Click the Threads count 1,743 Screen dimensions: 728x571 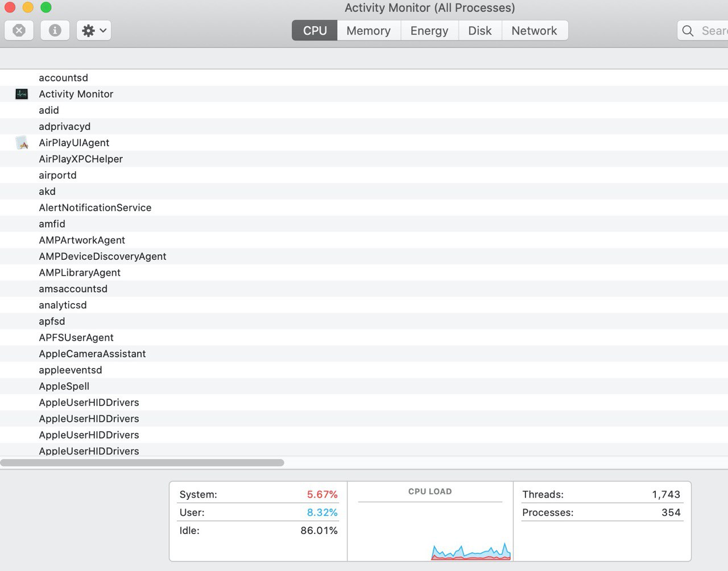[x=666, y=494]
